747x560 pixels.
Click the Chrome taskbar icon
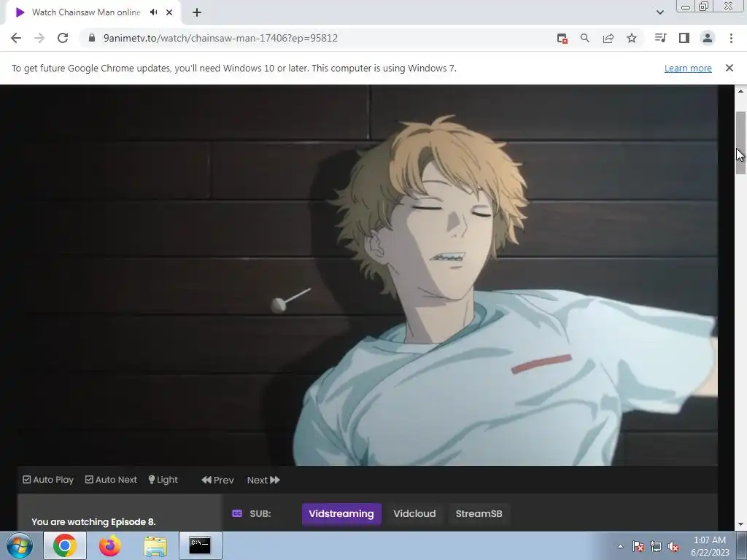[x=65, y=545]
